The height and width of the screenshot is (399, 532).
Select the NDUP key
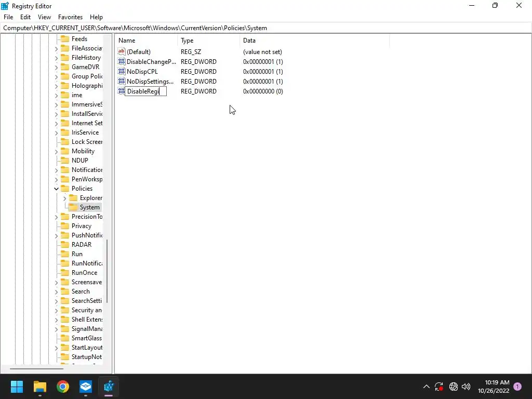(x=79, y=160)
